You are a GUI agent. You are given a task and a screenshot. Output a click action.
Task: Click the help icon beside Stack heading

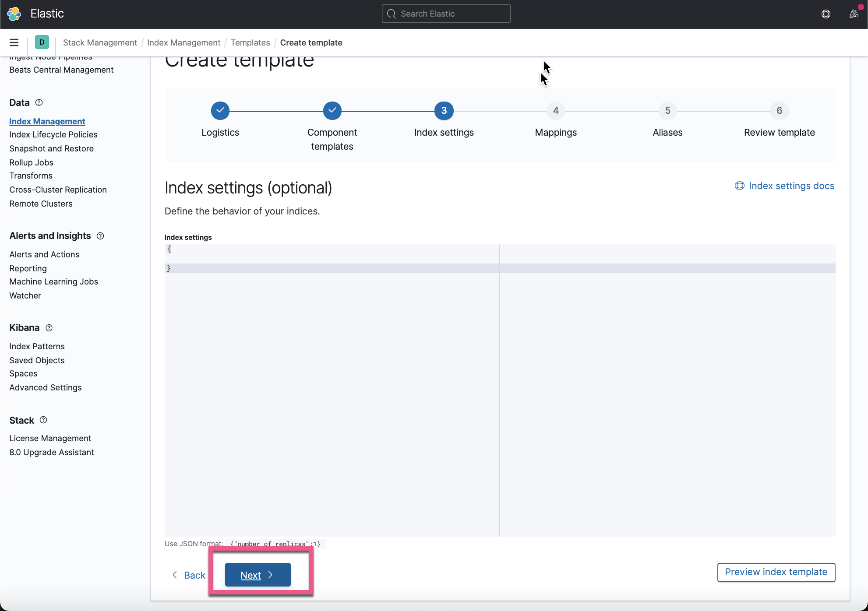(x=43, y=420)
